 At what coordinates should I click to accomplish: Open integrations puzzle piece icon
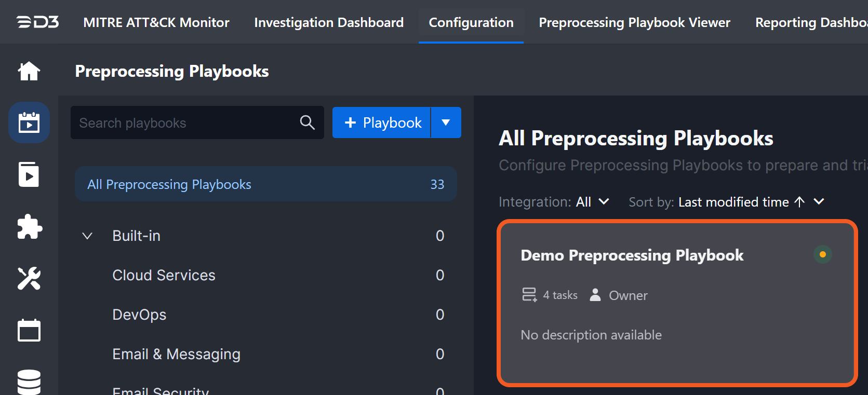coord(29,227)
